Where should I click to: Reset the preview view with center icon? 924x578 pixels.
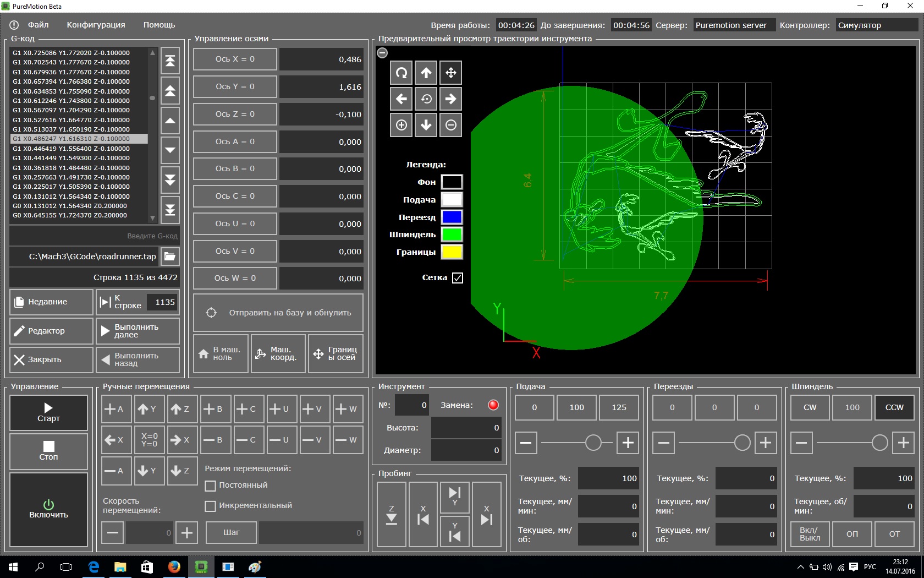coord(426,99)
